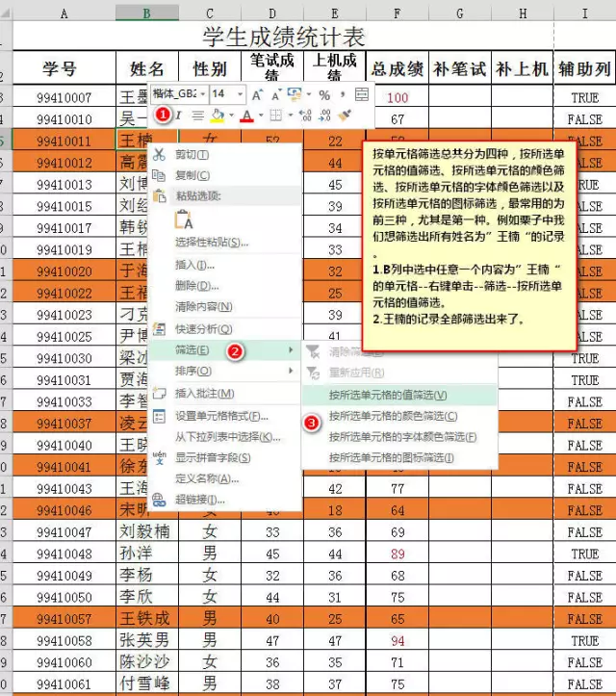Screen dimensions: 616x696
Task: Choose 选择性粘贴 from context menu
Action: coord(212,243)
